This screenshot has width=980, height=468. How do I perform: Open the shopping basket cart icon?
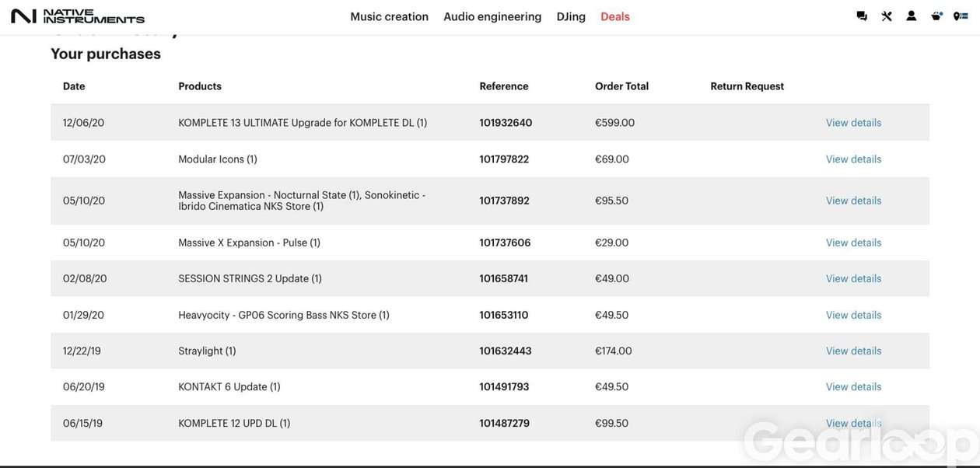pos(936,16)
